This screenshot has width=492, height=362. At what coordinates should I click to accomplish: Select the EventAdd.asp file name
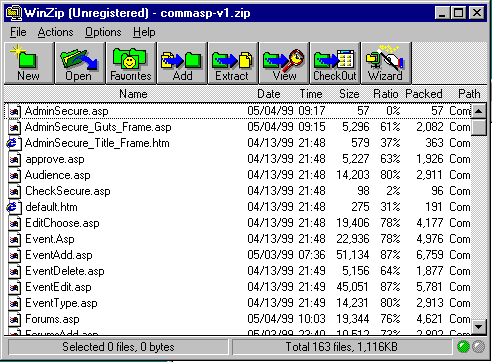click(59, 255)
